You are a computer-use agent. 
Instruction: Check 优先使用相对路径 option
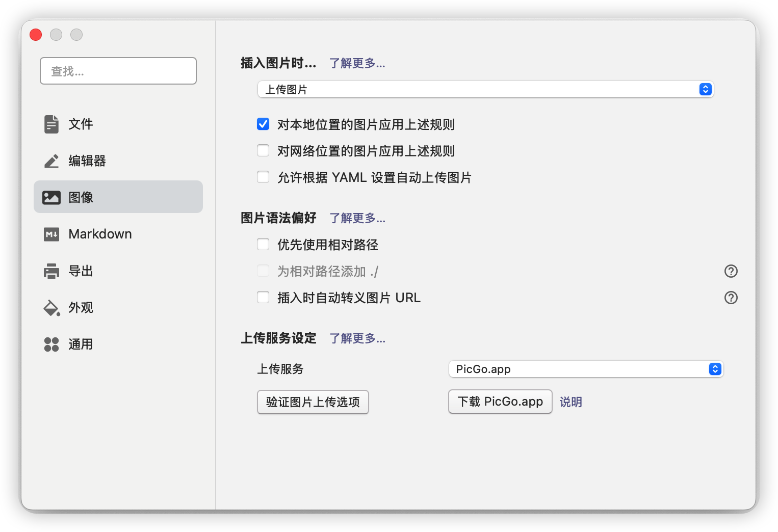click(263, 244)
